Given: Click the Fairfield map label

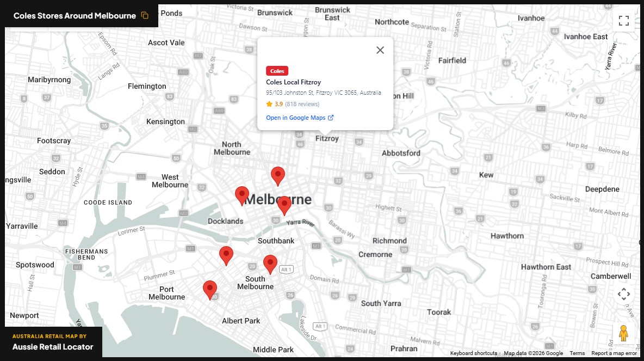Looking at the screenshot, I should [452, 61].
